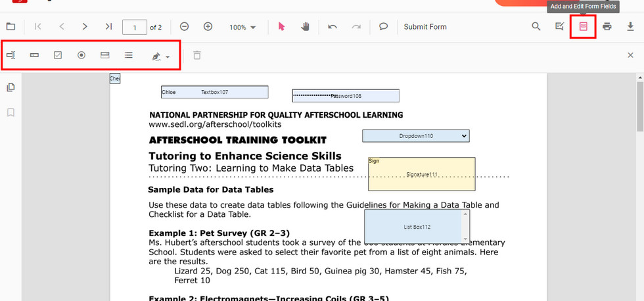Open the bookmarks sidebar panel
Image resolution: width=644 pixels, height=301 pixels.
[11, 112]
